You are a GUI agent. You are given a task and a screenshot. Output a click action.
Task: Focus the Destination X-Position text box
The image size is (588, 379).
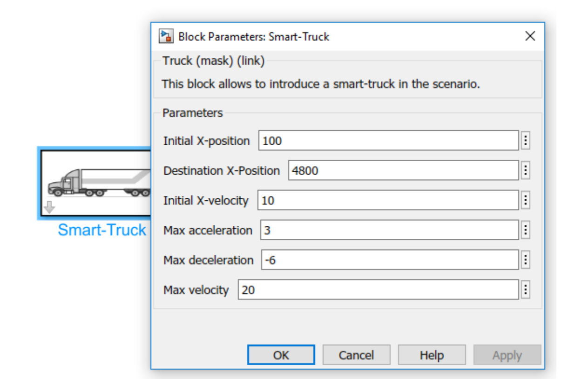(x=403, y=170)
